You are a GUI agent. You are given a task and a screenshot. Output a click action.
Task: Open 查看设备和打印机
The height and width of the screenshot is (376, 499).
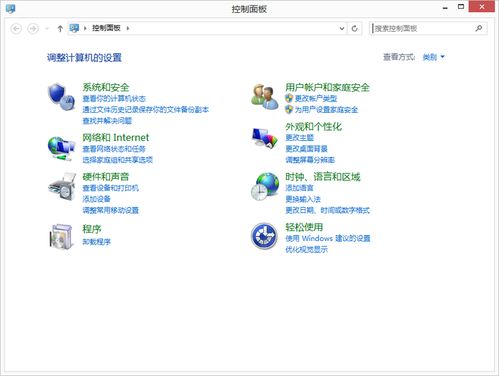tap(110, 188)
